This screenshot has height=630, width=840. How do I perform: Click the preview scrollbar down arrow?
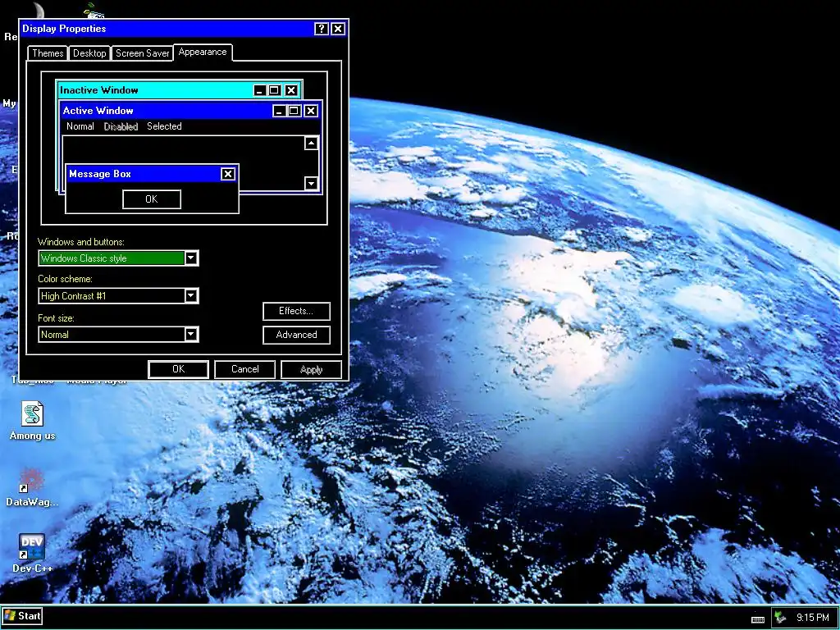click(x=311, y=183)
